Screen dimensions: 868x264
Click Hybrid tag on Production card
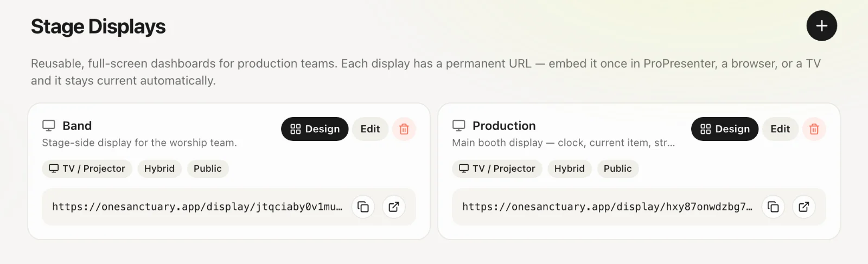pyautogui.click(x=570, y=169)
